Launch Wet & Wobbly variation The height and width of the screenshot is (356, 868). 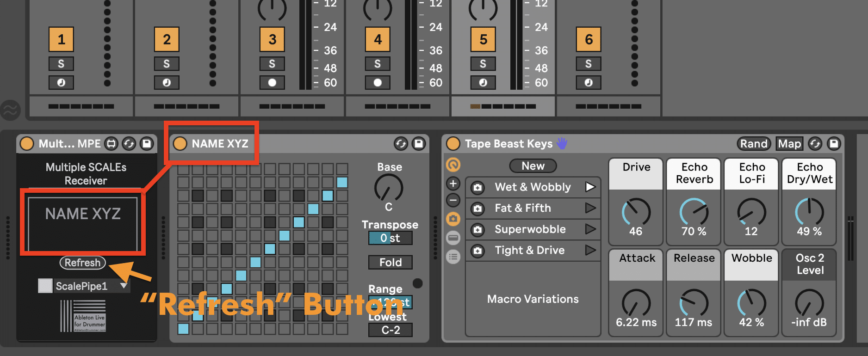pos(590,187)
